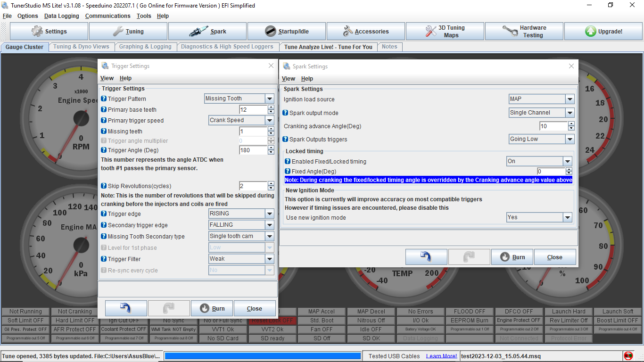Click the Trigger Angle (Deg) help icon
This screenshot has height=362, width=644.
click(104, 150)
